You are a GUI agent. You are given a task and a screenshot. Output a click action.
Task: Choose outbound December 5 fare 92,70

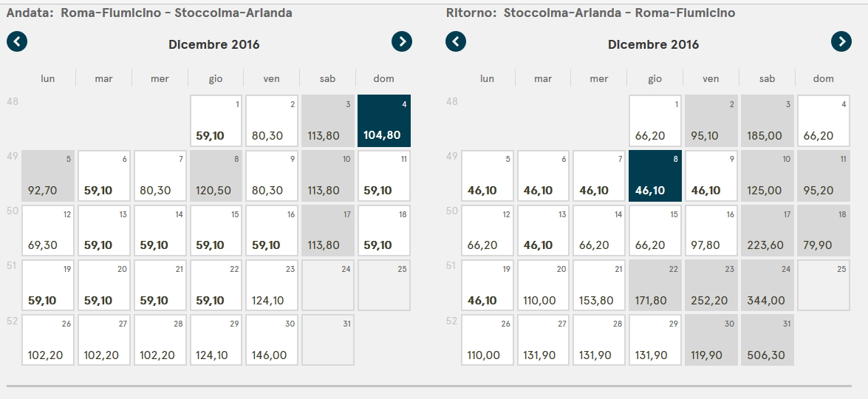point(49,176)
